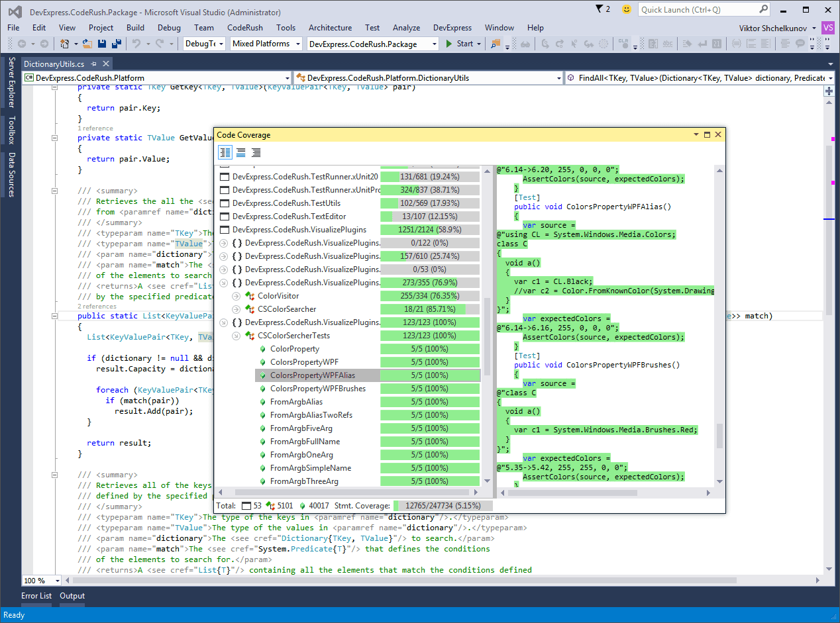Click the binoculars toolbar icon
Screen dimensions: 840x623
click(525, 44)
